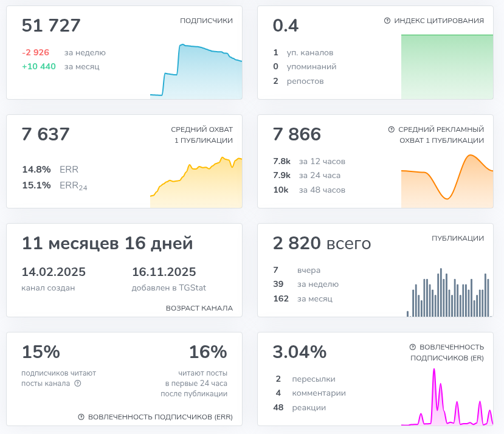Click the green citation index chart

click(x=447, y=67)
